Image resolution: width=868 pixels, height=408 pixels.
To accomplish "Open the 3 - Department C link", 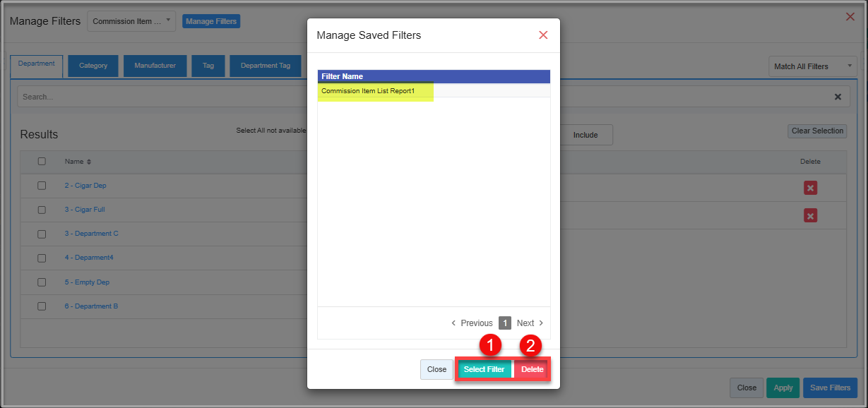I will pos(92,234).
